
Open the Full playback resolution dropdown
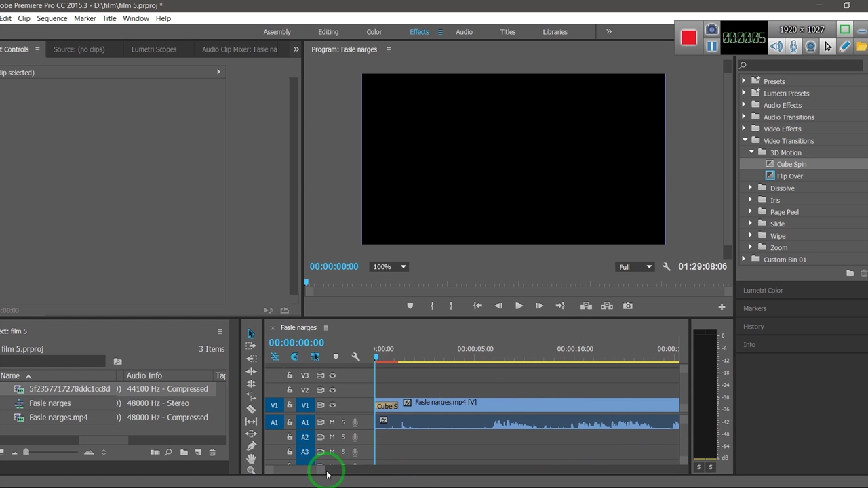(x=635, y=267)
